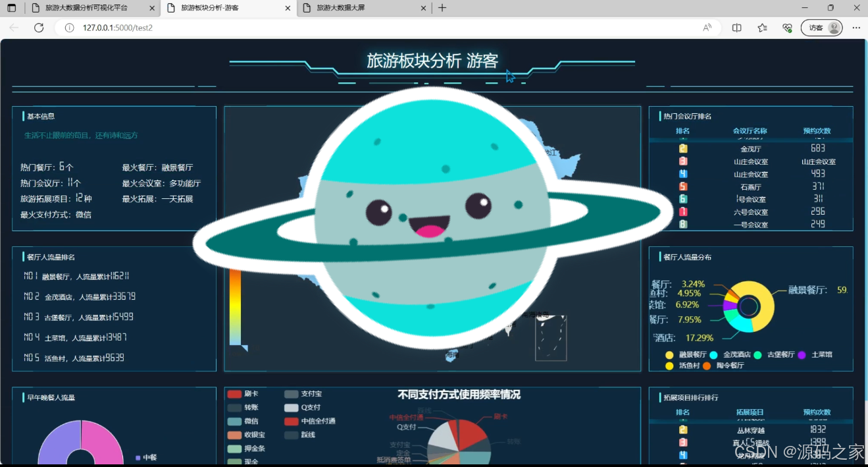The image size is (868, 467).
Task: Click the new tab plus button
Action: pyautogui.click(x=442, y=9)
